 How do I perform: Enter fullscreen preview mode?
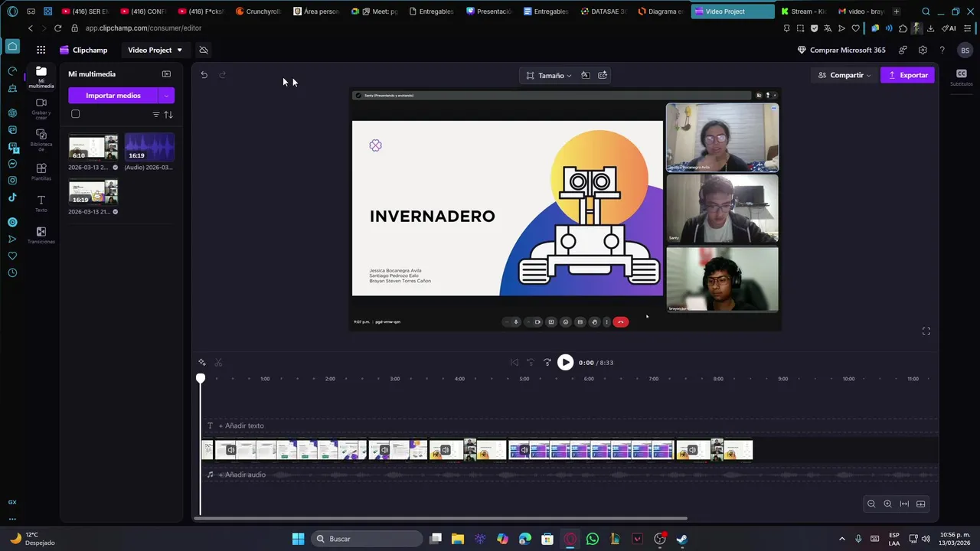926,331
